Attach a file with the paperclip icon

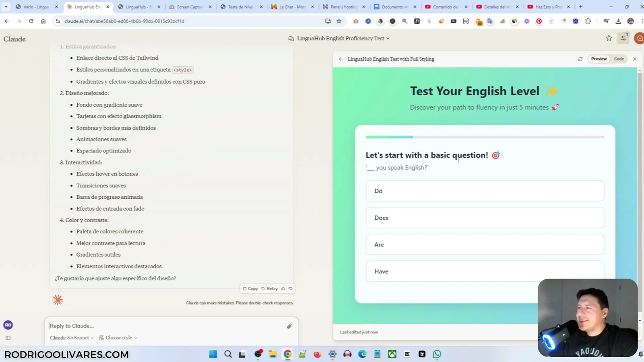289,326
